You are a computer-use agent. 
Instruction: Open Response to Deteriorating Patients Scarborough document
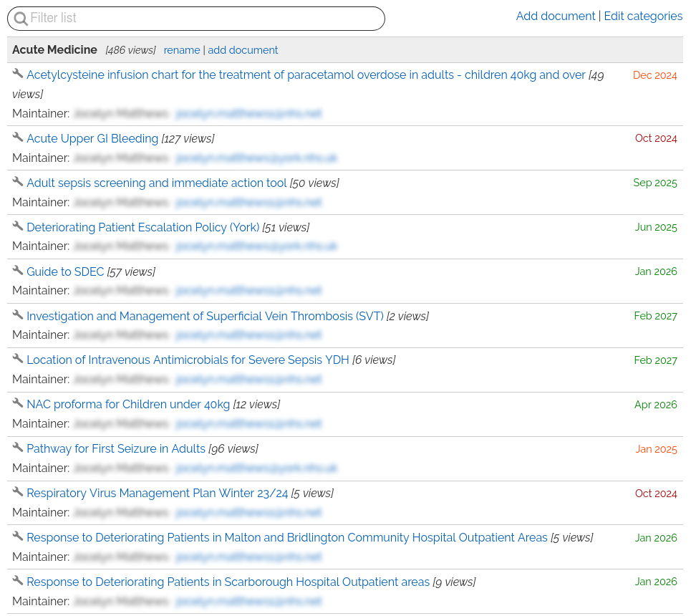(x=228, y=582)
